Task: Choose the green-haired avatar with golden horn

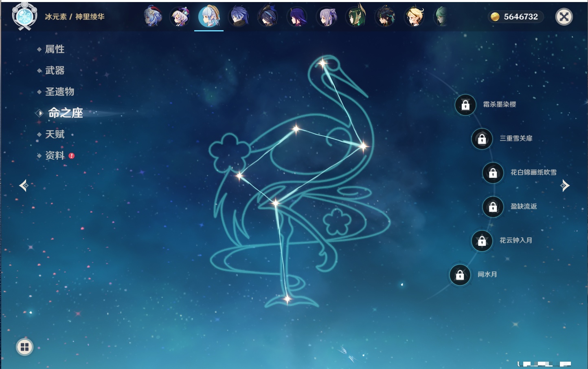Action: point(356,17)
